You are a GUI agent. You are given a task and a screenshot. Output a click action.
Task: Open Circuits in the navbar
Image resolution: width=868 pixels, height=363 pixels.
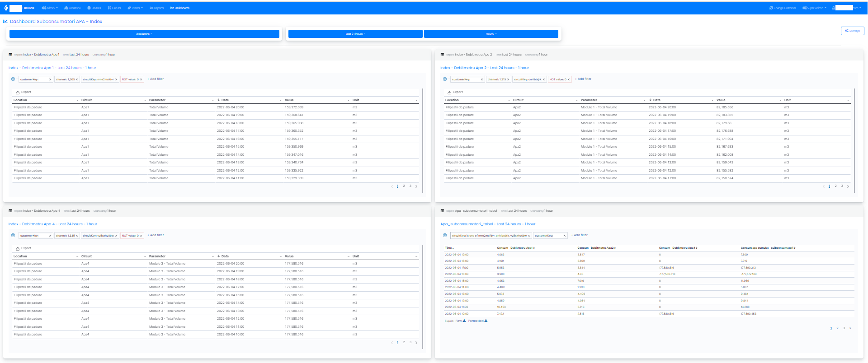click(114, 8)
